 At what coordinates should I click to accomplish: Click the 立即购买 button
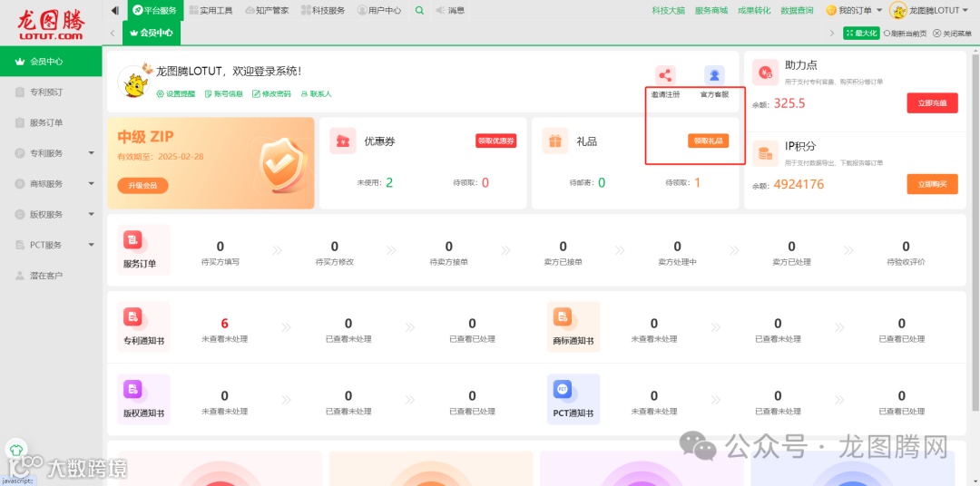[x=932, y=184]
